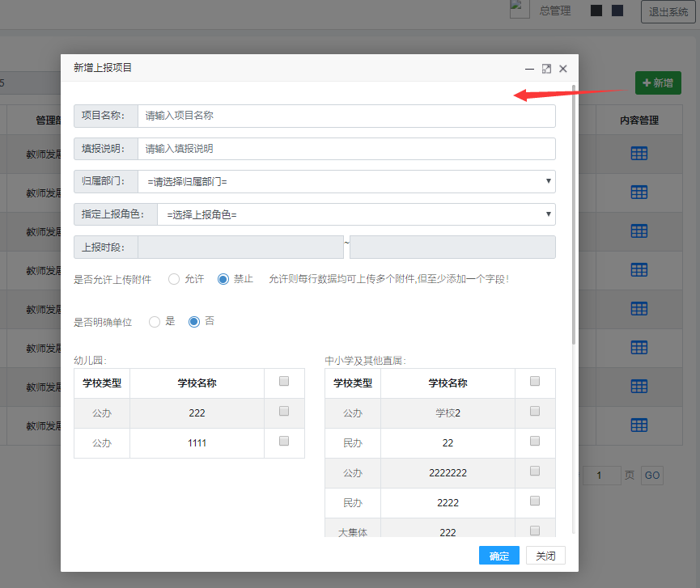Click the 关闭 button
The width and height of the screenshot is (700, 588).
click(x=545, y=556)
